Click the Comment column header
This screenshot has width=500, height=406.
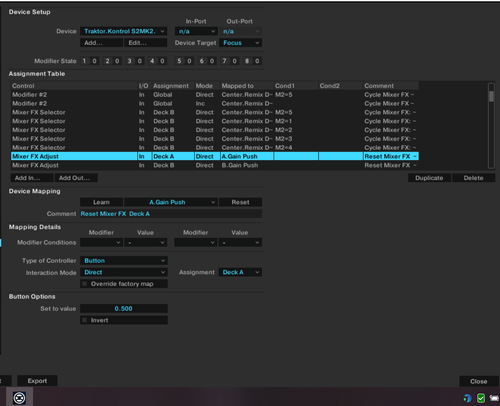coord(391,86)
